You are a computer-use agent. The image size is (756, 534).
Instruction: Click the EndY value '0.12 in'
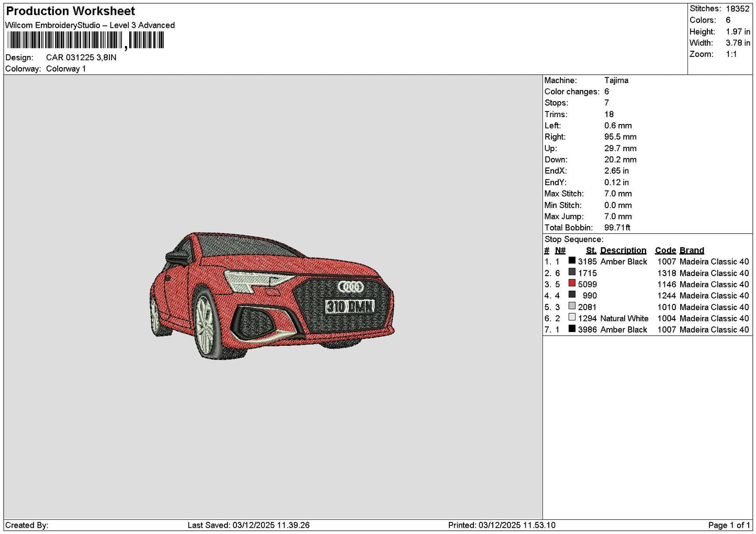click(x=617, y=183)
